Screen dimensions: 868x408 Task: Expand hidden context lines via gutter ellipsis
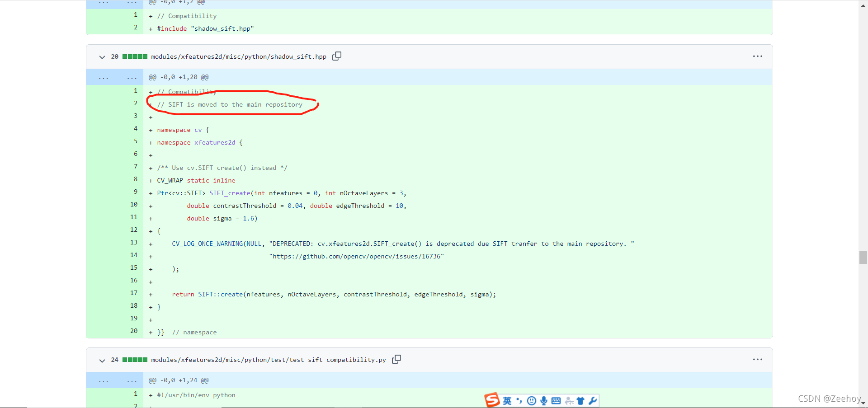pyautogui.click(x=103, y=77)
